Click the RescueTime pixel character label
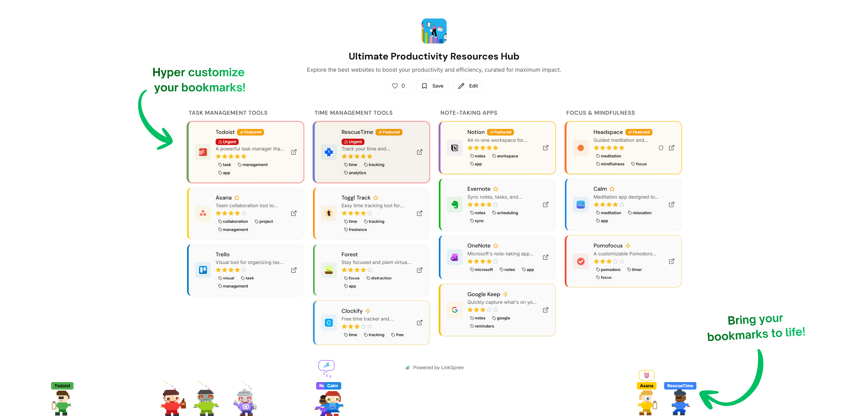The width and height of the screenshot is (868, 416). [x=680, y=386]
